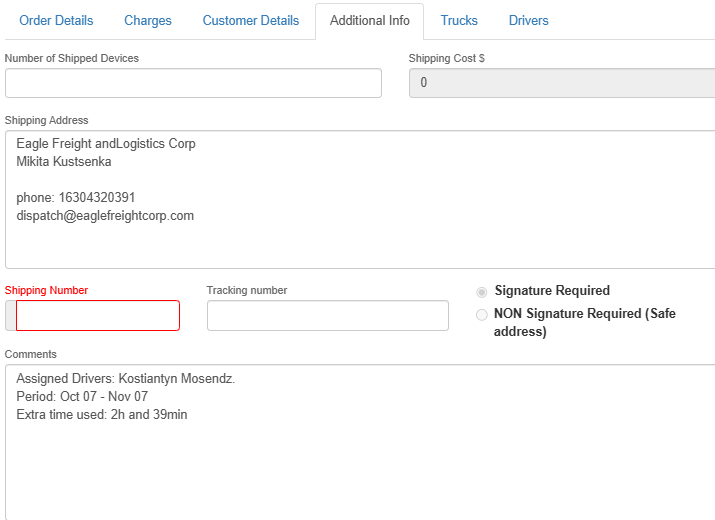Switch to the Charges tab
The height and width of the screenshot is (520, 715).
[x=148, y=21]
